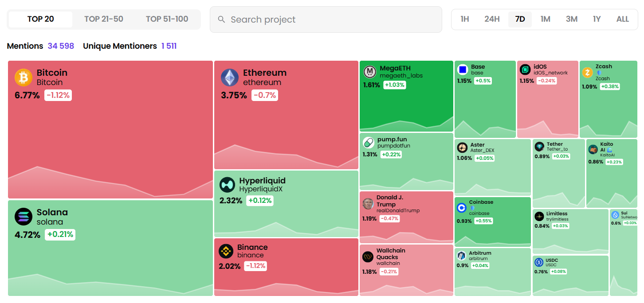Click Ethereum -0.7% change badge
This screenshot has width=644, height=303.
coord(265,95)
